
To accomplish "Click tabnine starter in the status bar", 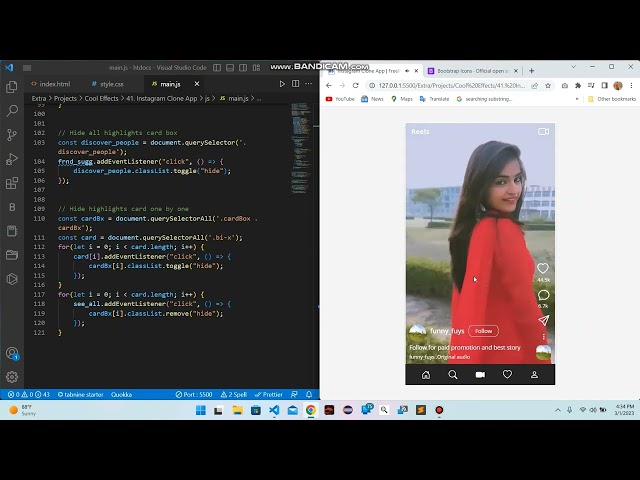I will pyautogui.click(x=80, y=394).
